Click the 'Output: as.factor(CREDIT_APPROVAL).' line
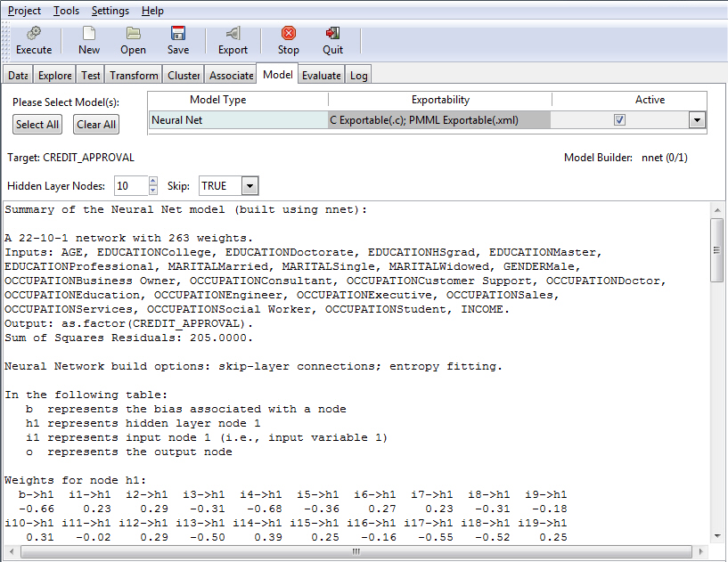 click(128, 323)
